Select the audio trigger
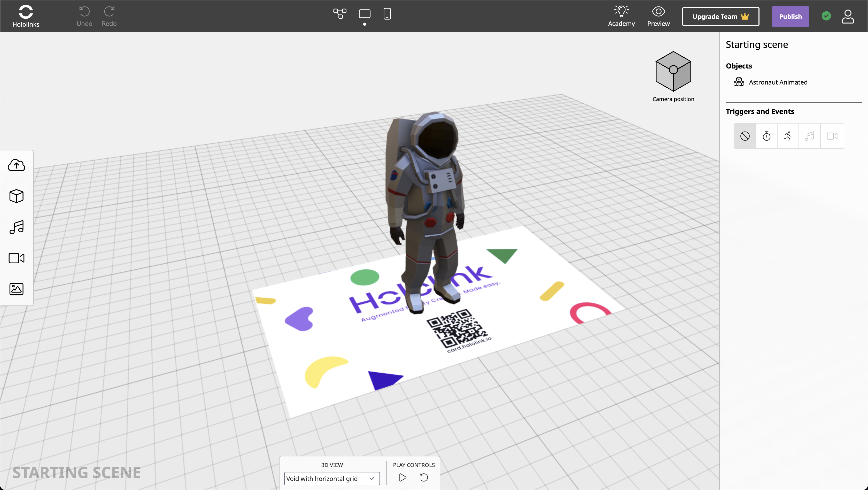 809,136
